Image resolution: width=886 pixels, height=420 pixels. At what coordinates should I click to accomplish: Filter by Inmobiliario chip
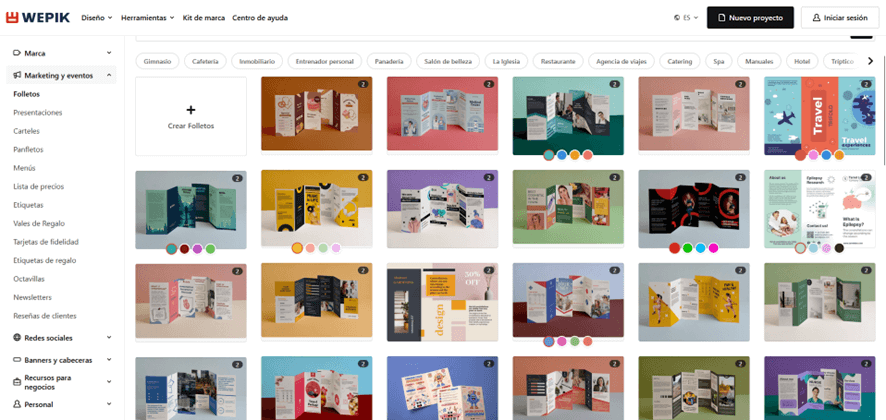pos(257,61)
